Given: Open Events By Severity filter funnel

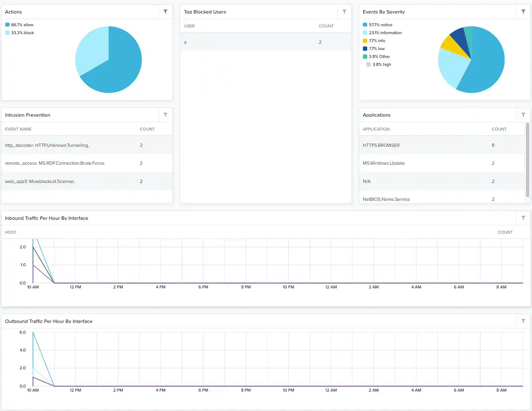Looking at the screenshot, I should pos(523,12).
